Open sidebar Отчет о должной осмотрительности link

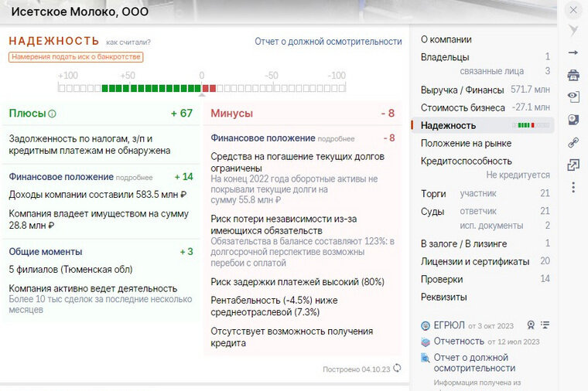[x=474, y=362]
